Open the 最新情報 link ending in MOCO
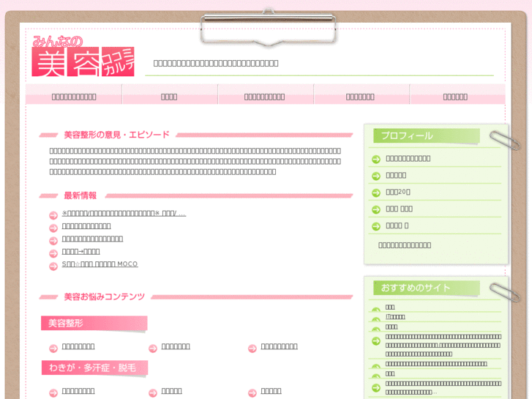Screen dimensions: 532x399 (100, 264)
